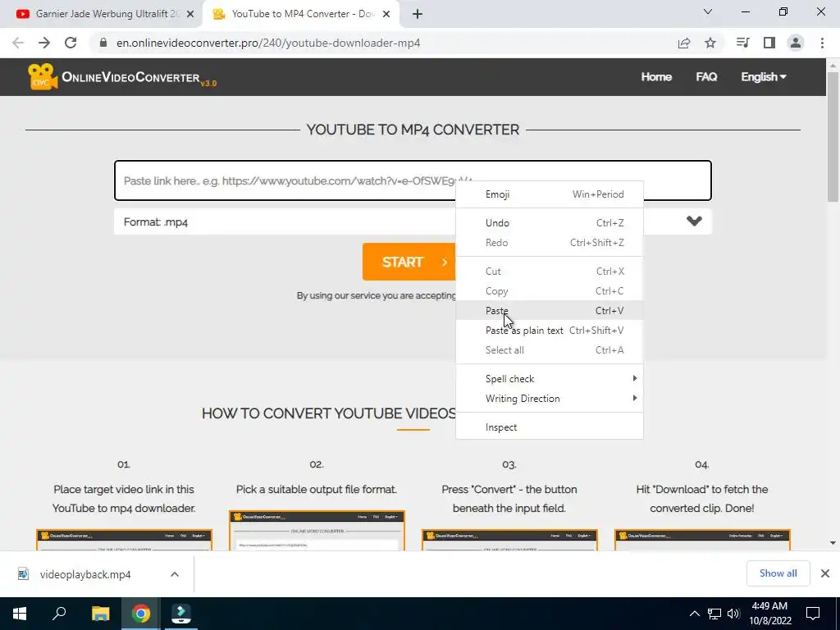The height and width of the screenshot is (630, 840).
Task: Click the scrollbar down arrow
Action: pyautogui.click(x=833, y=543)
